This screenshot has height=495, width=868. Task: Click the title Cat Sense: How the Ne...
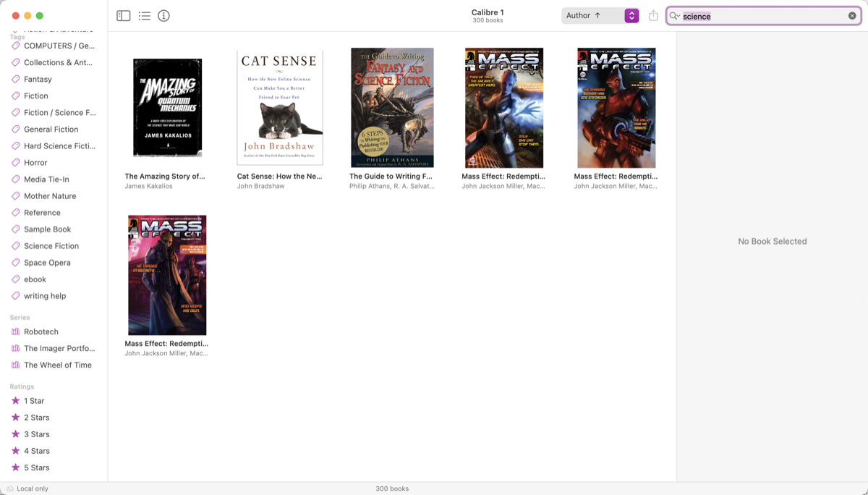point(279,176)
